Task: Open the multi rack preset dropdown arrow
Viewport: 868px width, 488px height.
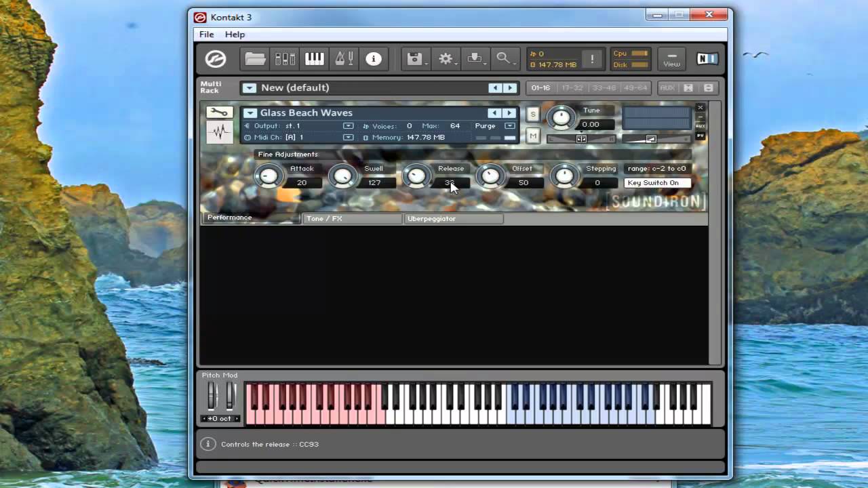Action: [250, 87]
